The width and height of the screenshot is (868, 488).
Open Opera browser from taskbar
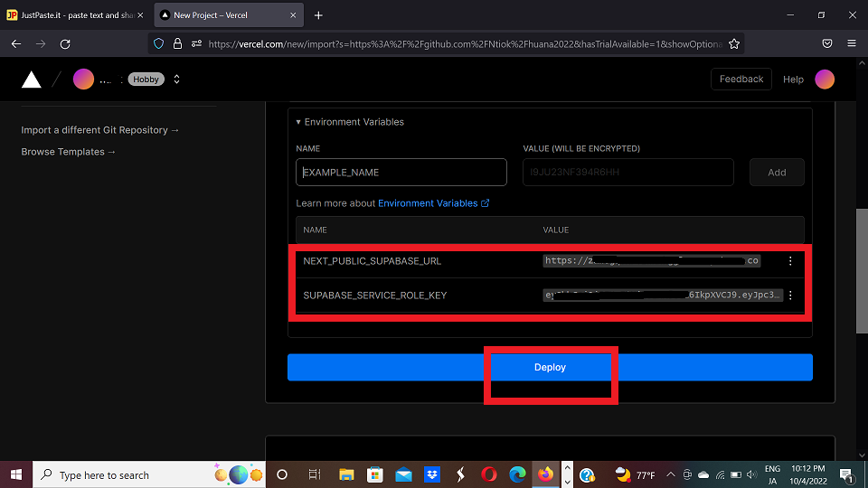point(489,474)
